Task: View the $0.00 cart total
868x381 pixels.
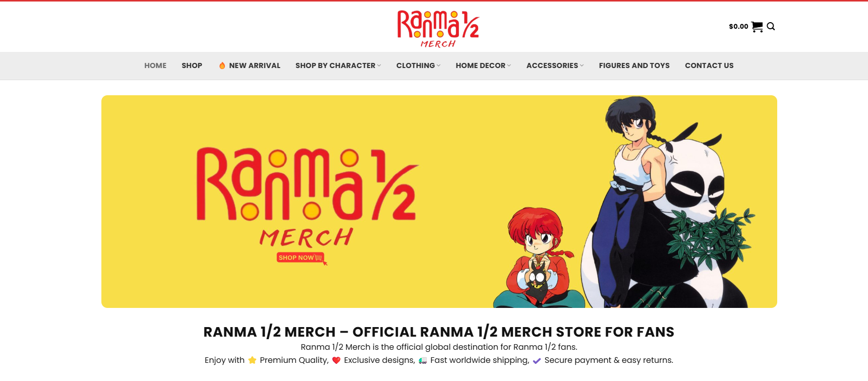Action: 738,26
